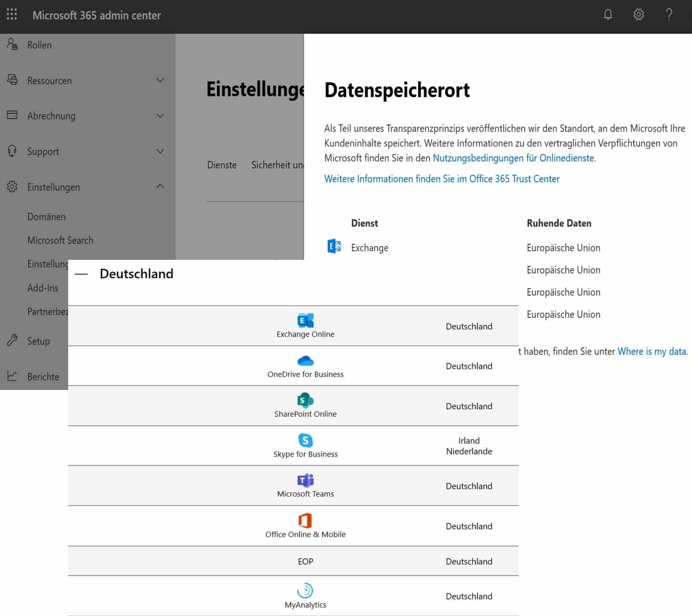Open Berichte in the sidebar
The width and height of the screenshot is (692, 616).
pos(43,377)
